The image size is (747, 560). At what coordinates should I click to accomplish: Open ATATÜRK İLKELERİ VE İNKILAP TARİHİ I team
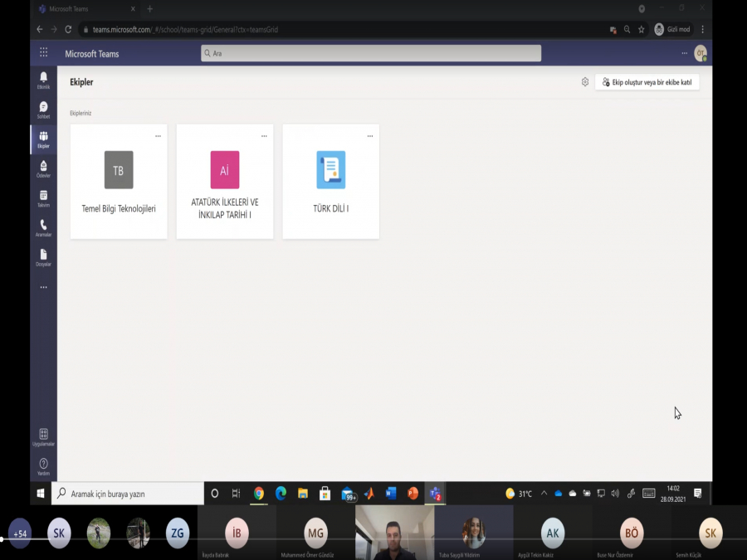pyautogui.click(x=225, y=182)
